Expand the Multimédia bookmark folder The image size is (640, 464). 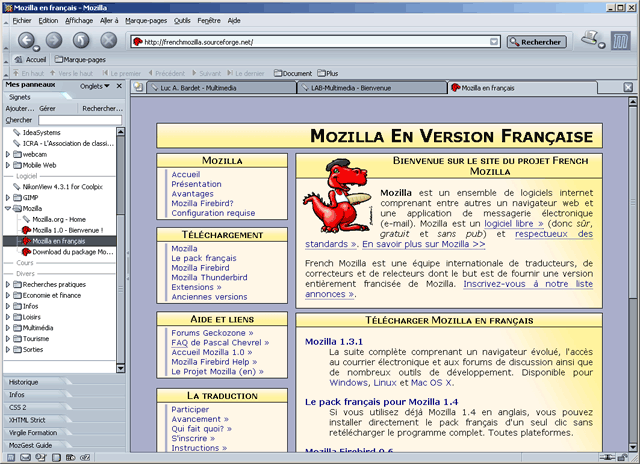click(8, 328)
